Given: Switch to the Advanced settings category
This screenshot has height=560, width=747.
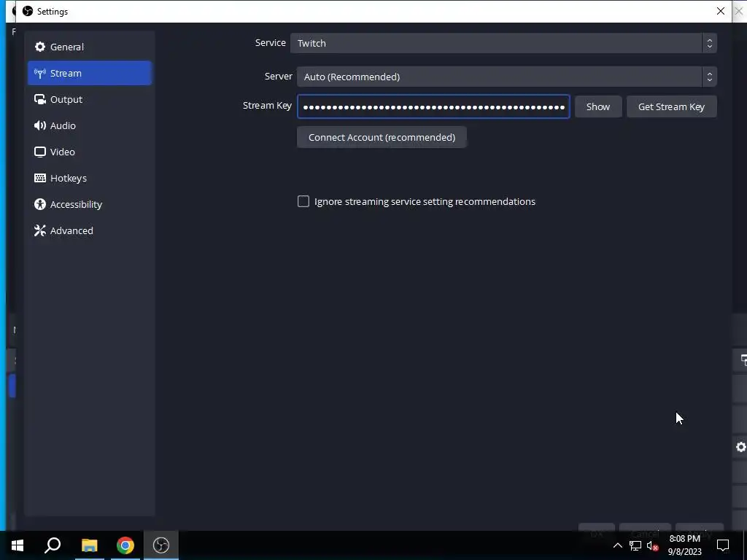Looking at the screenshot, I should pyautogui.click(x=90, y=230).
